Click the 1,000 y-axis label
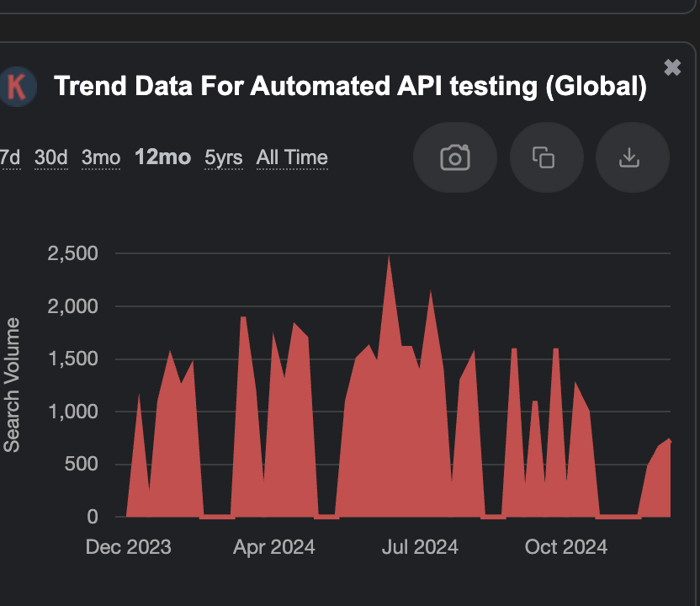The width and height of the screenshot is (700, 606). tap(72, 412)
